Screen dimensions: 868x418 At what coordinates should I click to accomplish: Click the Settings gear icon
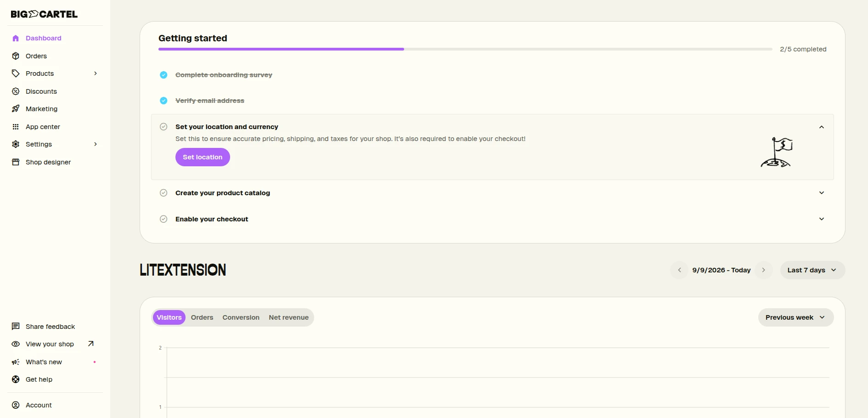tap(16, 144)
